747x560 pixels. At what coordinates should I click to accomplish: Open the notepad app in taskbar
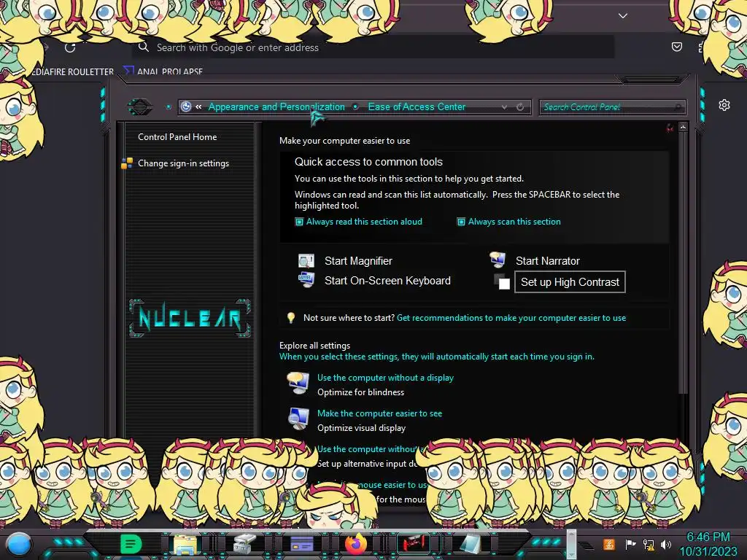[471, 544]
